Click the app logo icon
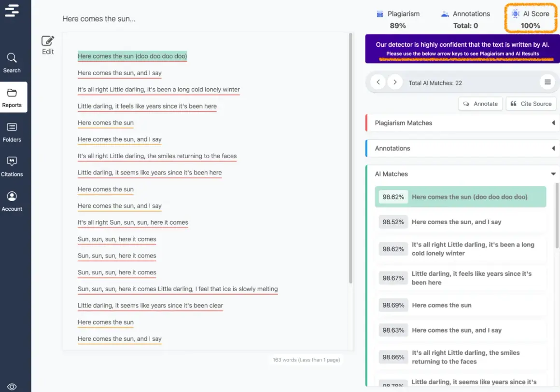 (x=12, y=10)
